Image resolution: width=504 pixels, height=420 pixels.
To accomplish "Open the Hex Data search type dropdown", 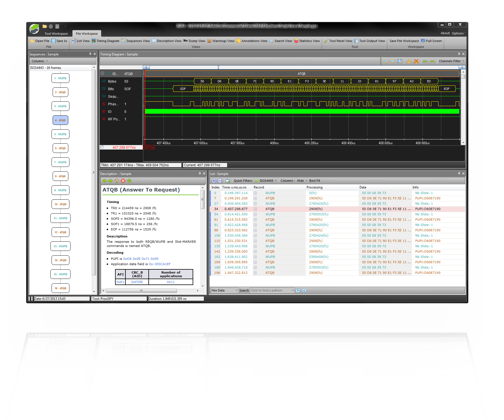I will tap(225, 290).
